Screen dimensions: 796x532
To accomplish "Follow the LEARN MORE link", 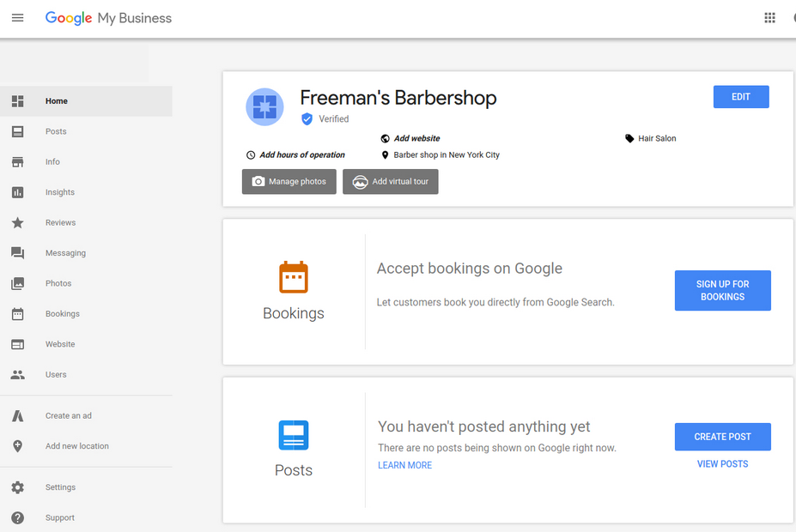I will (404, 465).
